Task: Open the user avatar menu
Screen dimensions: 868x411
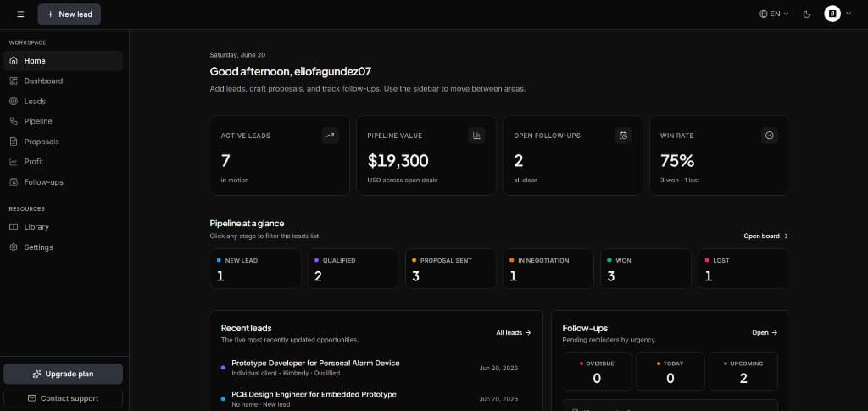Action: tap(832, 14)
